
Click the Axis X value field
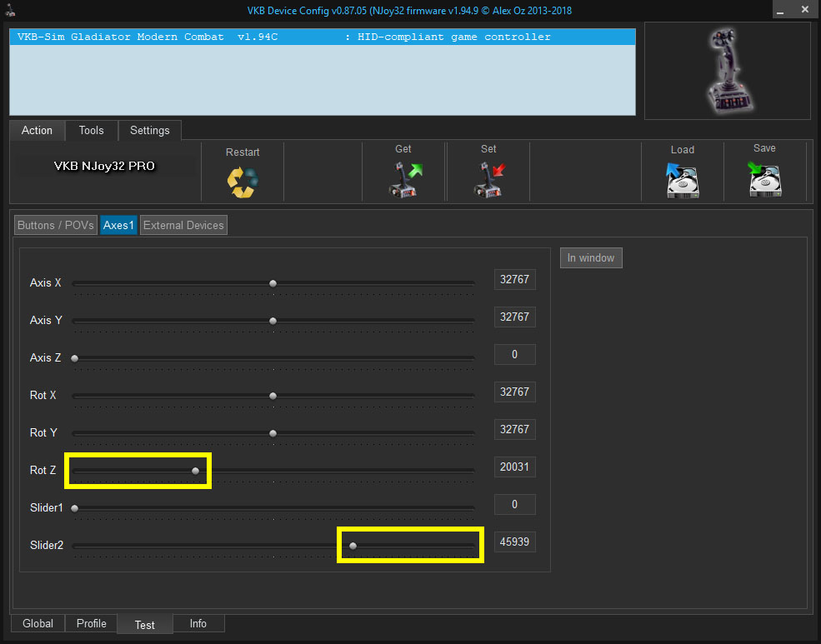pos(514,280)
